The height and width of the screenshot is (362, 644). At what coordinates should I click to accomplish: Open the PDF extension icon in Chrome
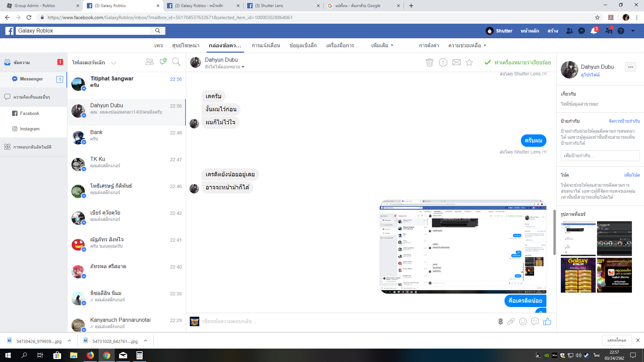pos(611,17)
